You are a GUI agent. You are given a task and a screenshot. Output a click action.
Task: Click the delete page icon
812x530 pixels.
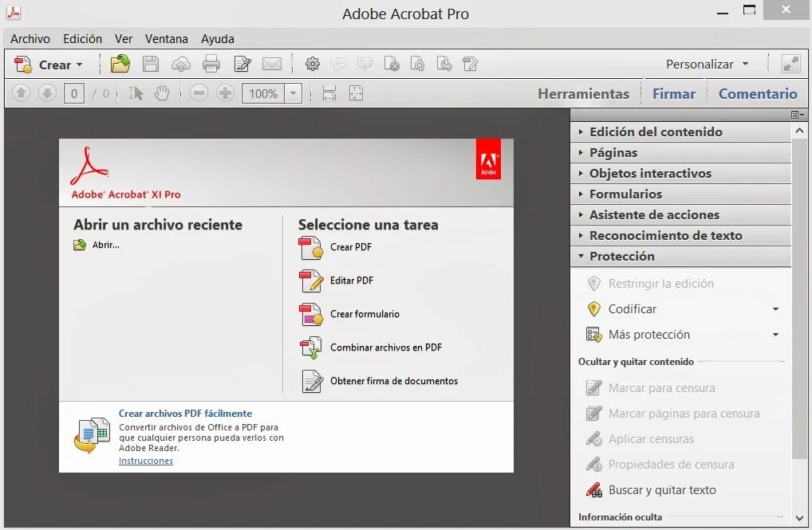pyautogui.click(x=392, y=65)
